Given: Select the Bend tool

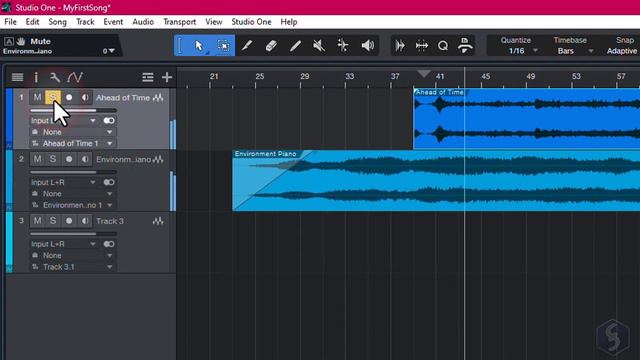Looking at the screenshot, I should (x=343, y=45).
